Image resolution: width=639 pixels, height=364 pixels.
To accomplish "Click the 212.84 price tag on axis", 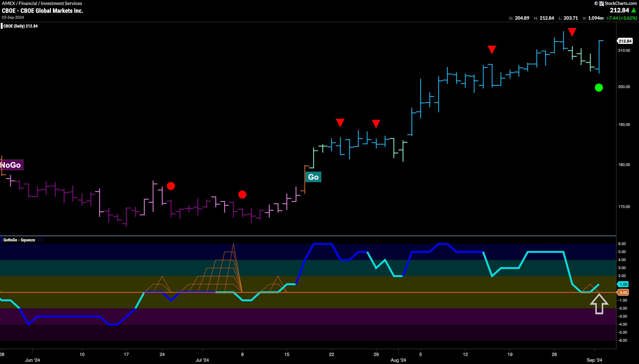I will [625, 41].
